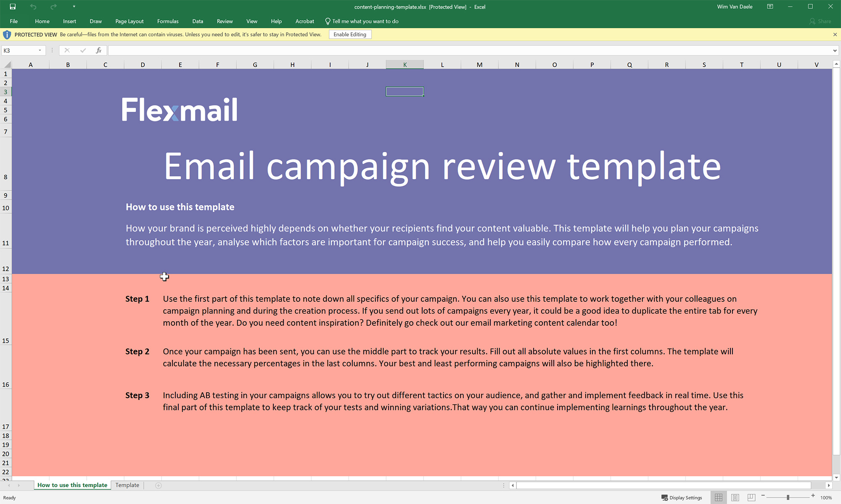Click the Enable Editing button
841x504 pixels.
(x=350, y=34)
